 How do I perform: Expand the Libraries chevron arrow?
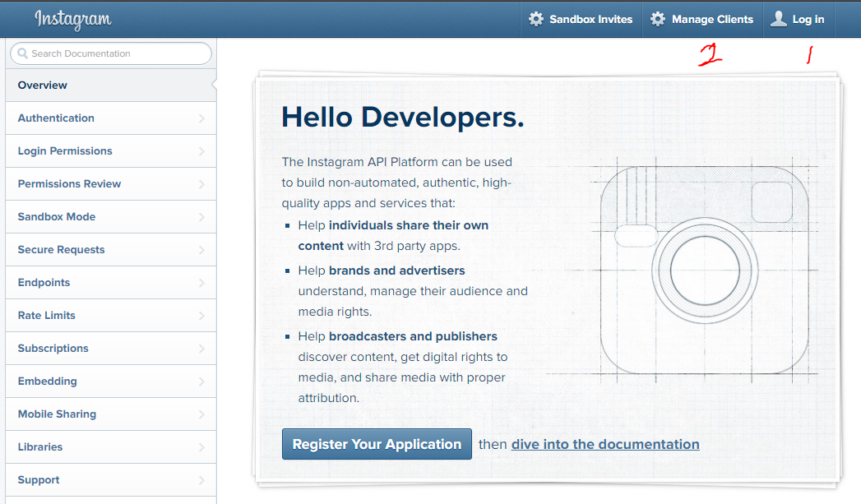point(201,447)
